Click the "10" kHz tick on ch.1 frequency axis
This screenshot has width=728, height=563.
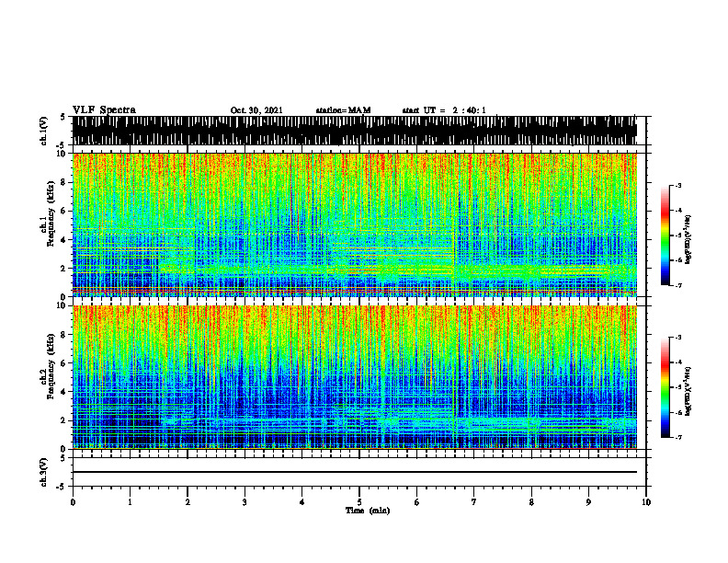tap(63, 154)
